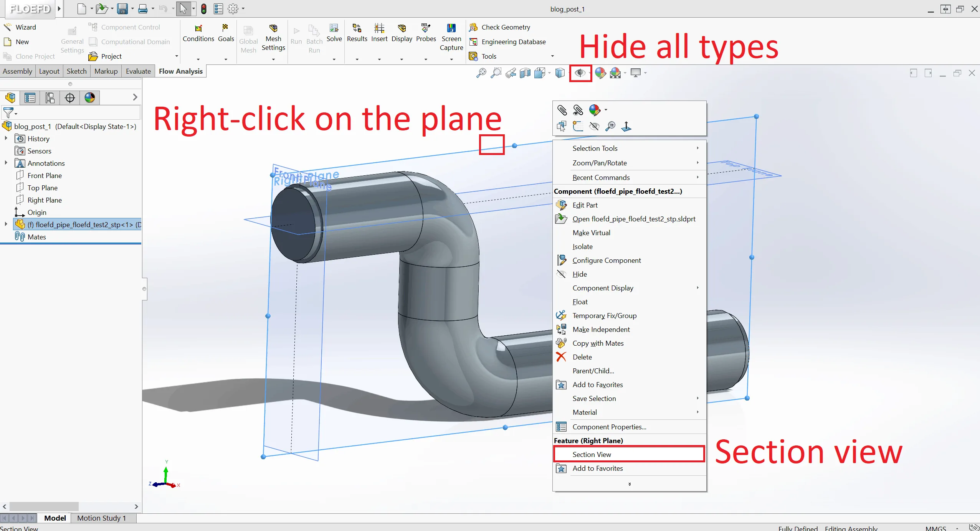Open the Conditions dropdown arrow

tap(198, 59)
